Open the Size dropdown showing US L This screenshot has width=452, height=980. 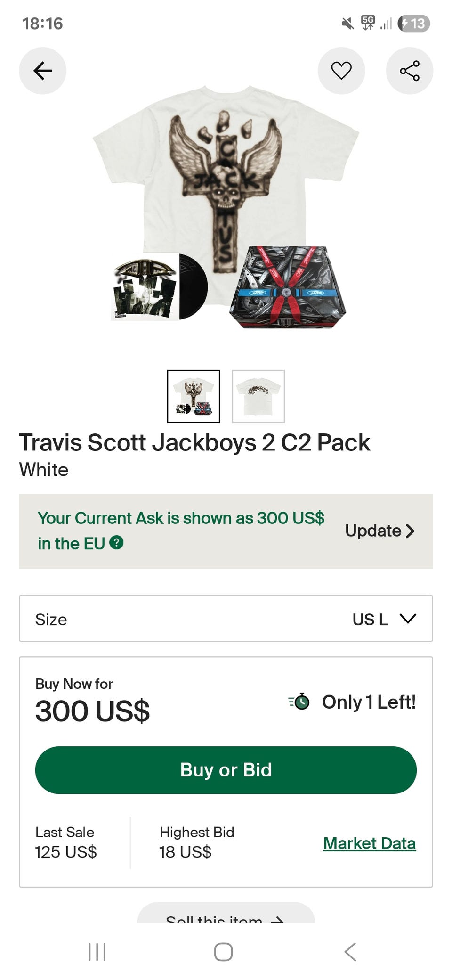click(x=226, y=618)
